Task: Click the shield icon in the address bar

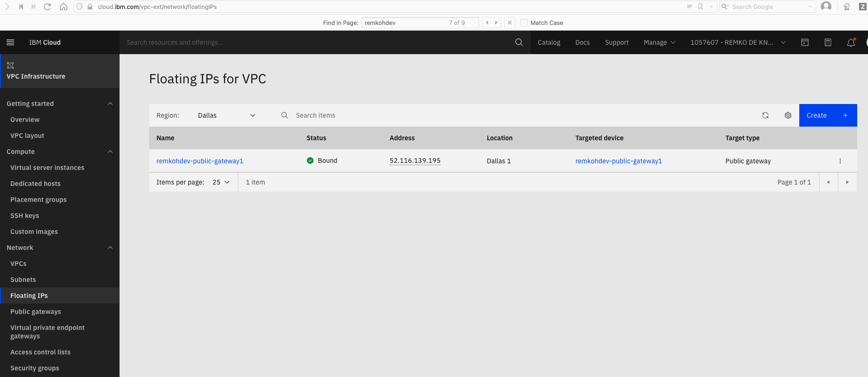Action: (x=80, y=7)
